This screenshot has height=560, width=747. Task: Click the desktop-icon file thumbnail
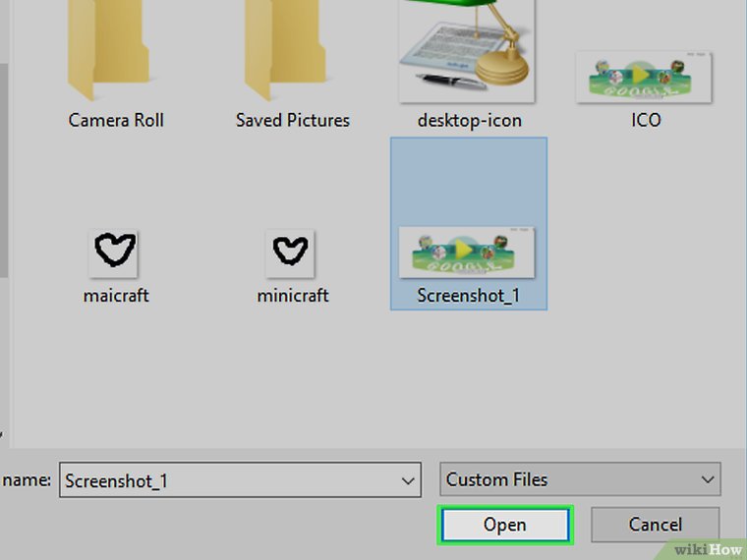(467, 49)
